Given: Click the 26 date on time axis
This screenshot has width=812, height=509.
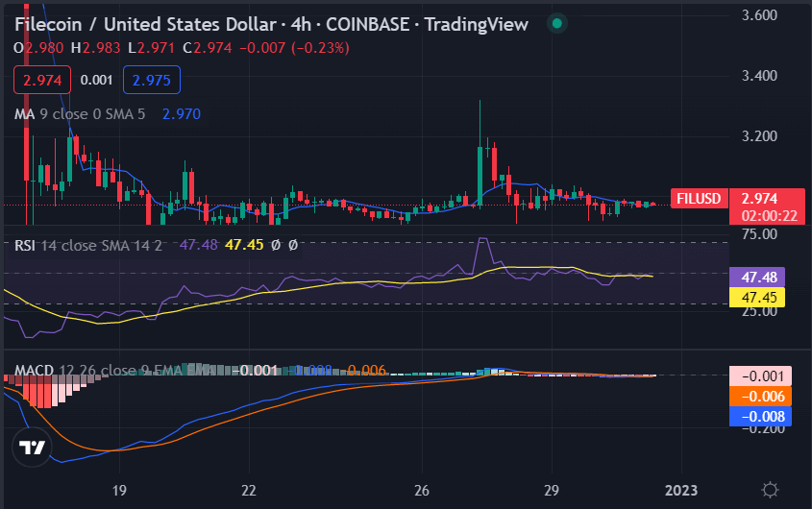Looking at the screenshot, I should (422, 490).
